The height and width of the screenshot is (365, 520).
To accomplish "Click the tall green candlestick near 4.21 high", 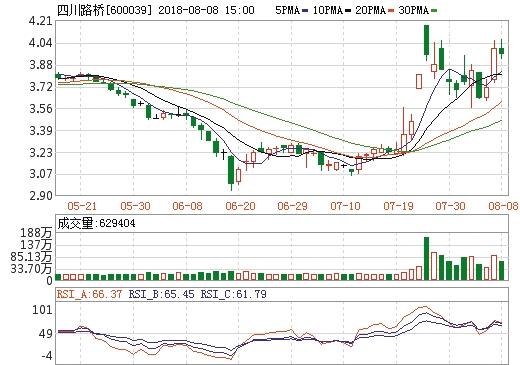I will pos(426,42).
